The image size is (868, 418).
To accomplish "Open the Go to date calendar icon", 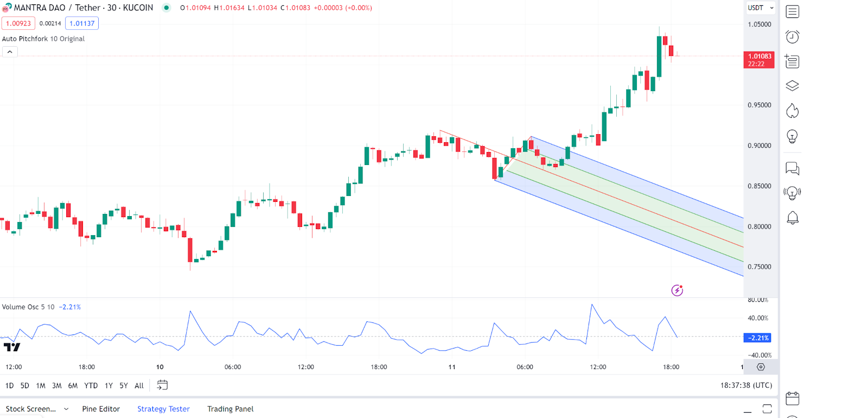I will [162, 385].
